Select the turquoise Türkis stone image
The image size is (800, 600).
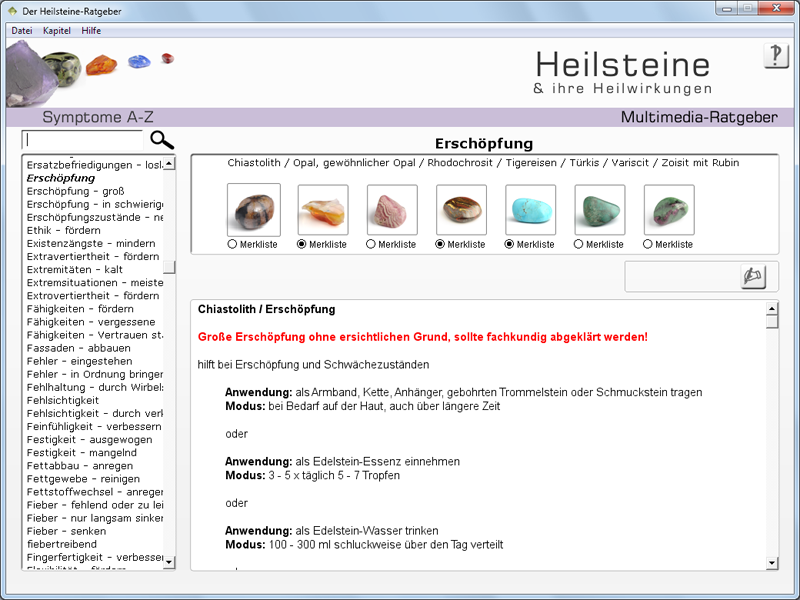click(x=530, y=210)
